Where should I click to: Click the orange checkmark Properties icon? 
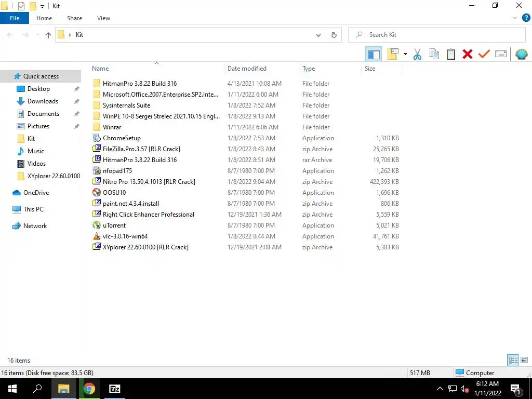484,54
